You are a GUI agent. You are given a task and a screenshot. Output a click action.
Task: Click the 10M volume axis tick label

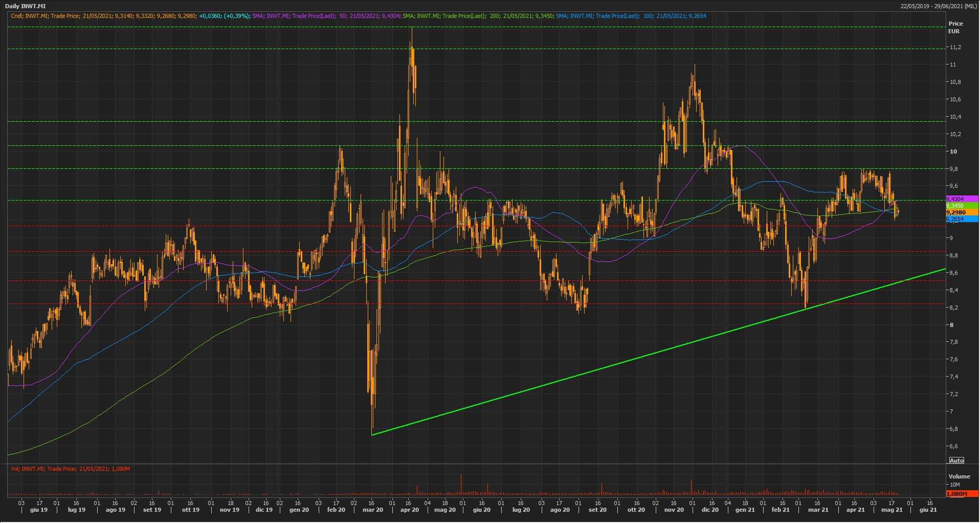[954, 485]
